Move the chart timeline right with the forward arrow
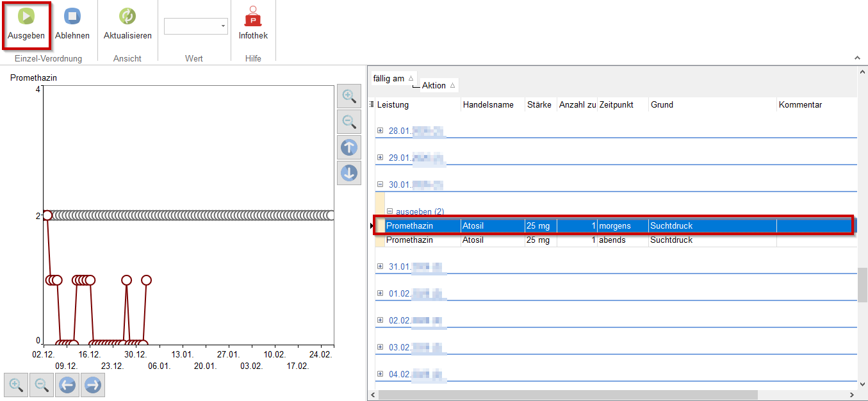Screen dimensions: 868x401 (x=93, y=385)
